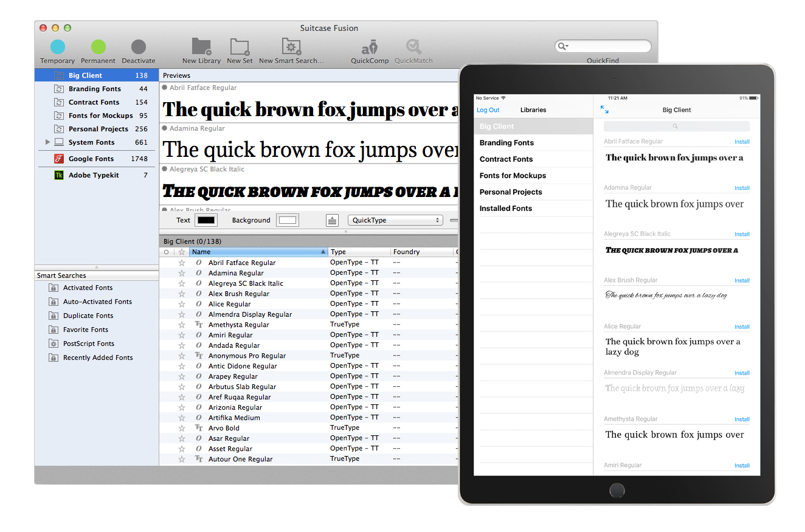
Task: Click the PostScript Fonts gear folder icon
Action: [x=54, y=344]
